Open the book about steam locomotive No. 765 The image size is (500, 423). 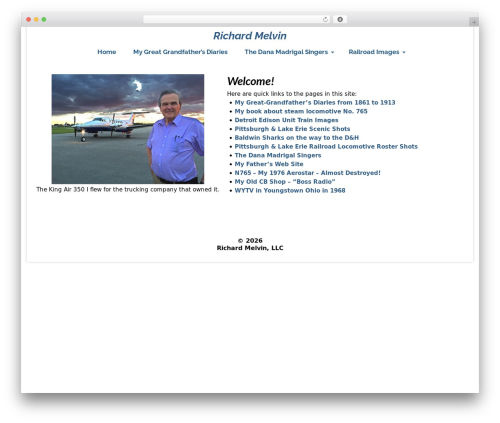coord(301,111)
